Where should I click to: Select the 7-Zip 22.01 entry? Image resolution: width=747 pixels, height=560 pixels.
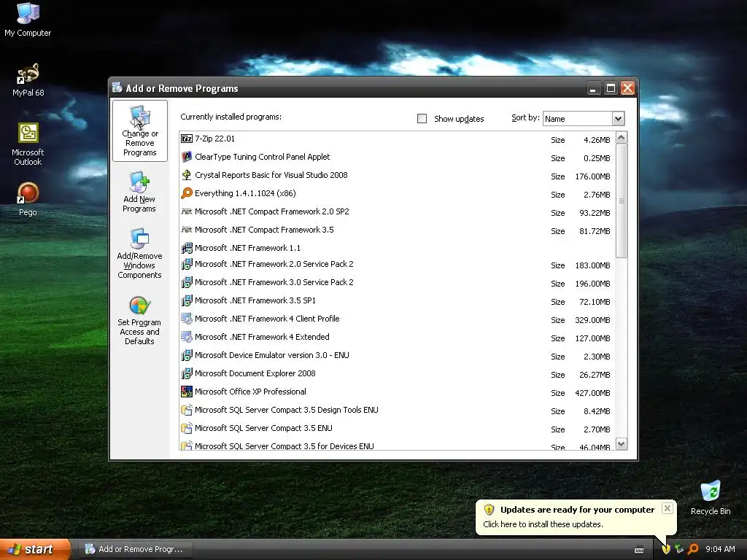(398, 139)
